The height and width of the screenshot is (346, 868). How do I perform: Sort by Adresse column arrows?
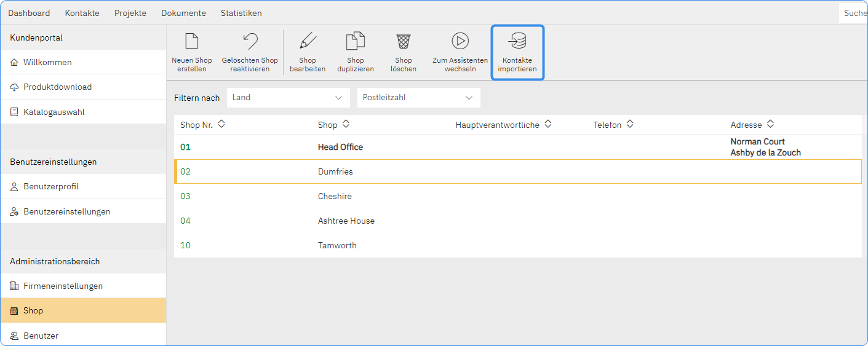click(x=770, y=124)
